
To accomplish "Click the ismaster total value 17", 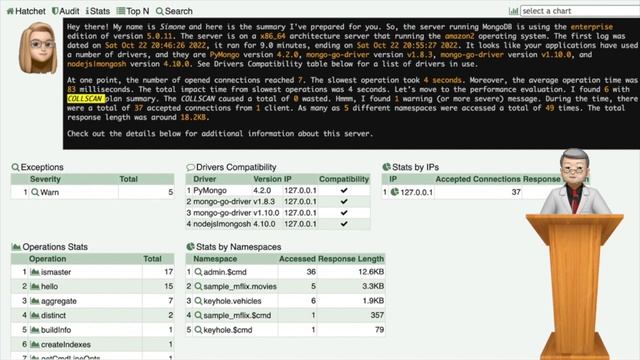I will (169, 272).
